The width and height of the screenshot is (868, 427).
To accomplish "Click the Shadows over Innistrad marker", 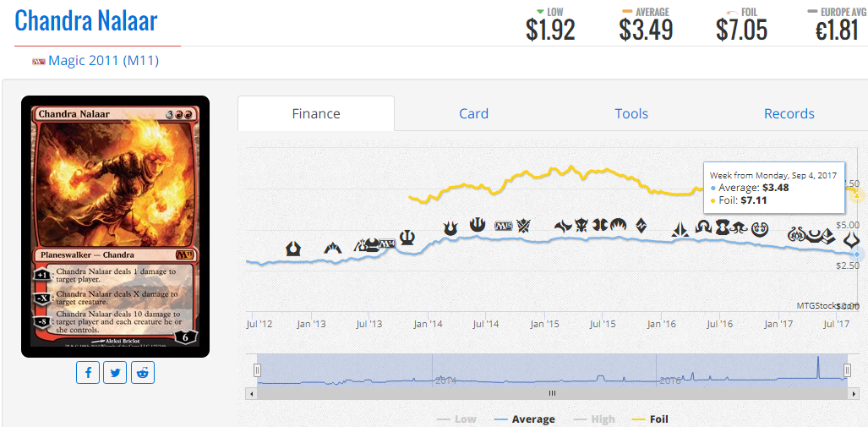I will pos(703,227).
